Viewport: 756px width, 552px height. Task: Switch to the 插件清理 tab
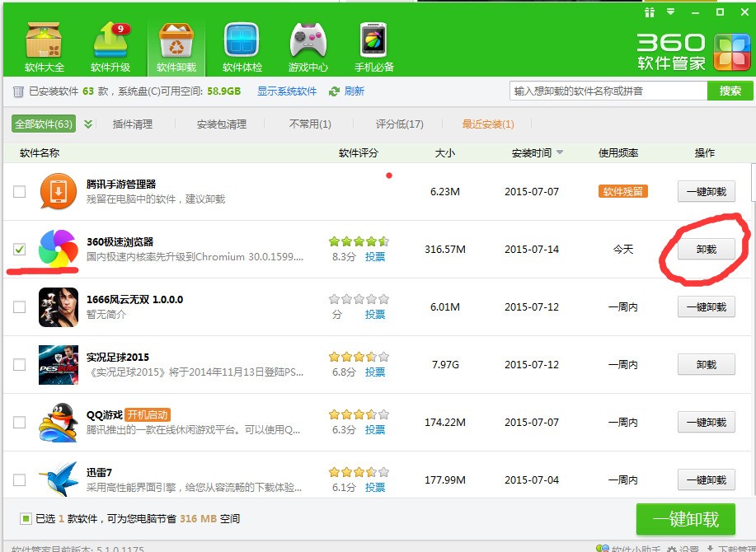[x=133, y=124]
